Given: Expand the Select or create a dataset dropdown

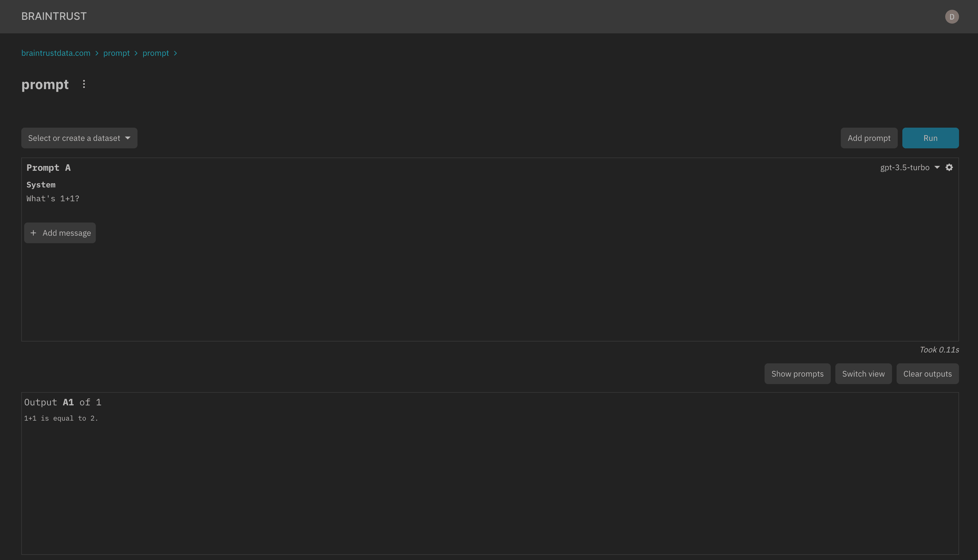Looking at the screenshot, I should (x=79, y=138).
